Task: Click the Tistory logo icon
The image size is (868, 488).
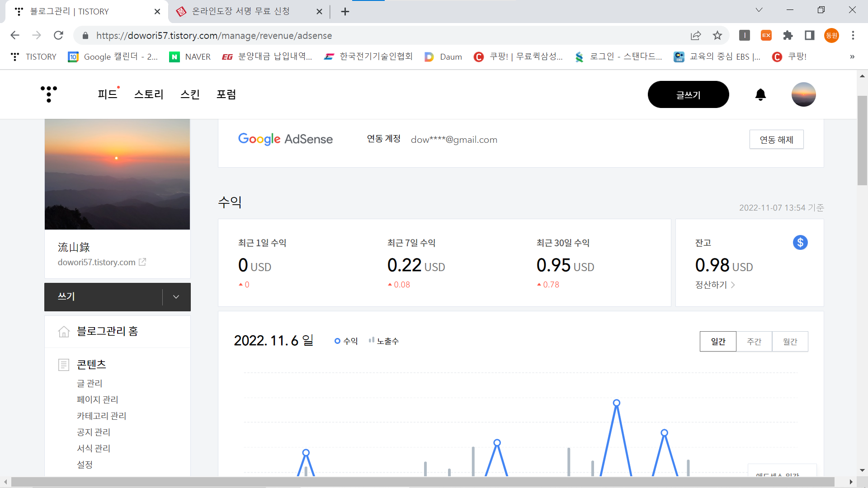Action: (49, 94)
